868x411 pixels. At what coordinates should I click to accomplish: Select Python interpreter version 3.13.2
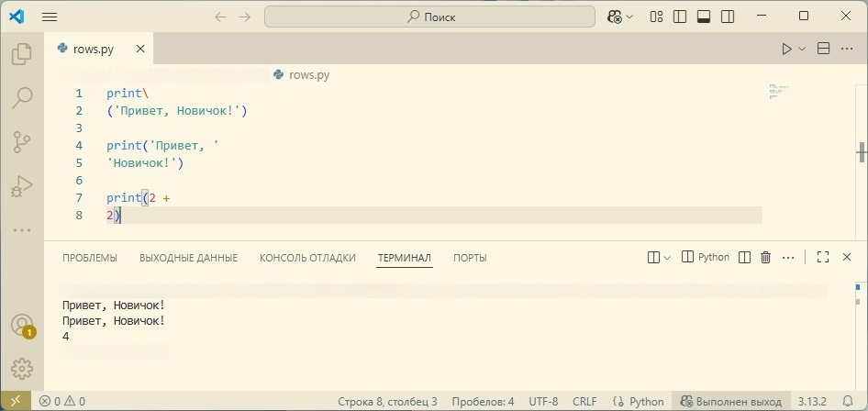pyautogui.click(x=812, y=402)
